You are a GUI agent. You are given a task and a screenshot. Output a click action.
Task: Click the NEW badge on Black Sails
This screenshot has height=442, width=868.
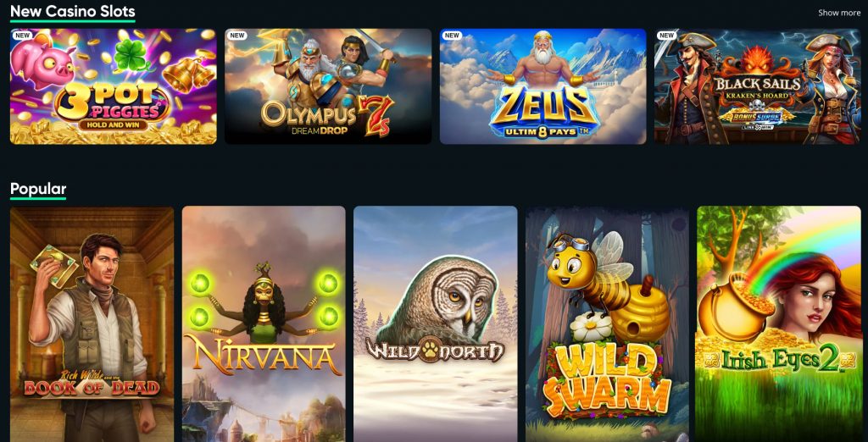coord(667,36)
